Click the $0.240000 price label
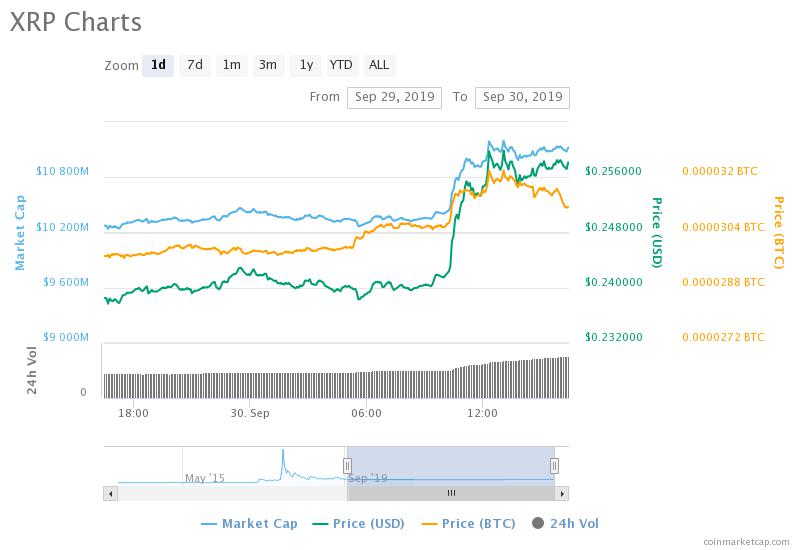Image resolution: width=800 pixels, height=550 pixels. [614, 282]
